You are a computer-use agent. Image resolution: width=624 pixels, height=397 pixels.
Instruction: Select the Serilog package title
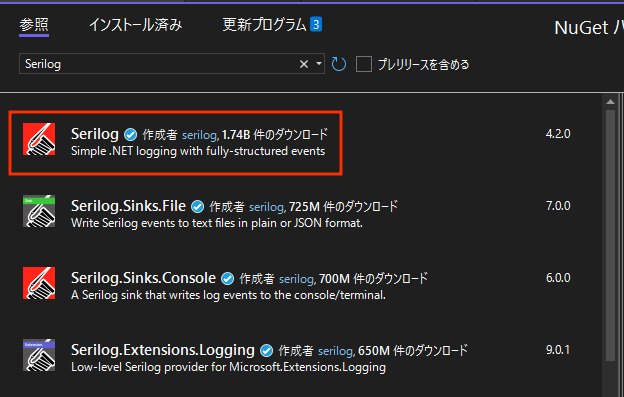pos(95,134)
